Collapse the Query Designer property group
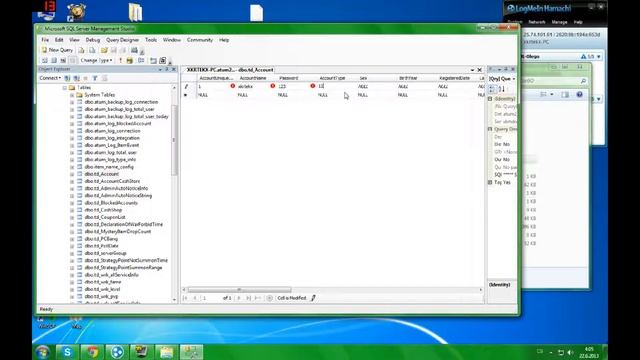640x360 pixels. coord(490,129)
